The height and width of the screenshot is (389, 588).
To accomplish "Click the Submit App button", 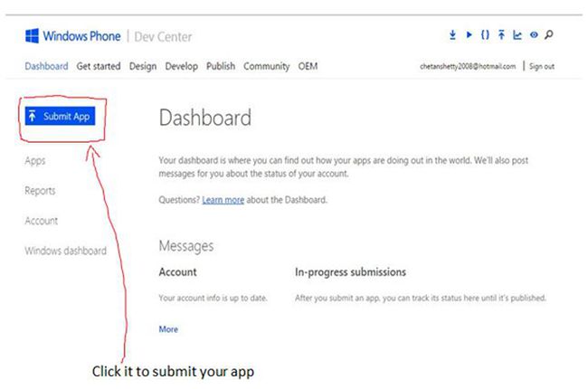I will click(x=60, y=116).
